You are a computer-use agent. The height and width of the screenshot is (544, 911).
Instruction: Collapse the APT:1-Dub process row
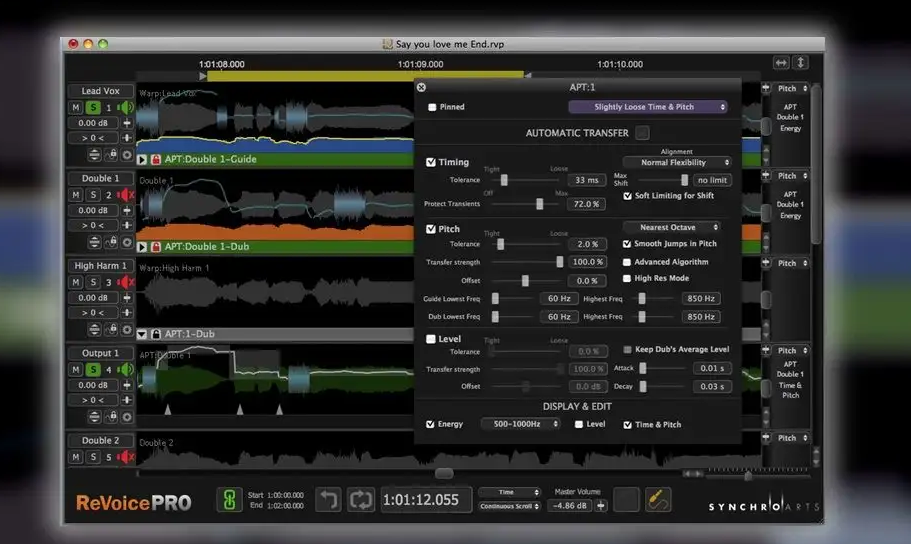coord(142,334)
